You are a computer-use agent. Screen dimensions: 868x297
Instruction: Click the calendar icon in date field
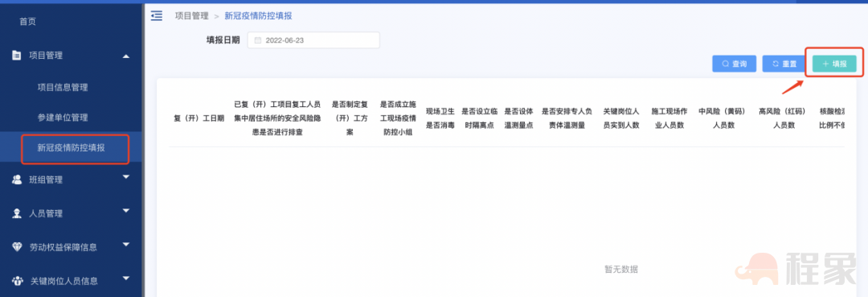point(258,40)
